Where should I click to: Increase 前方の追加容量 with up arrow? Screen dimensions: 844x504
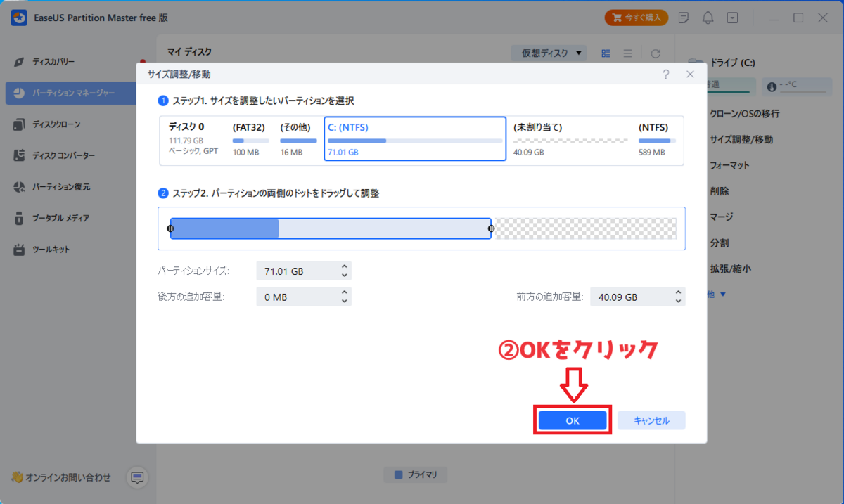point(678,292)
